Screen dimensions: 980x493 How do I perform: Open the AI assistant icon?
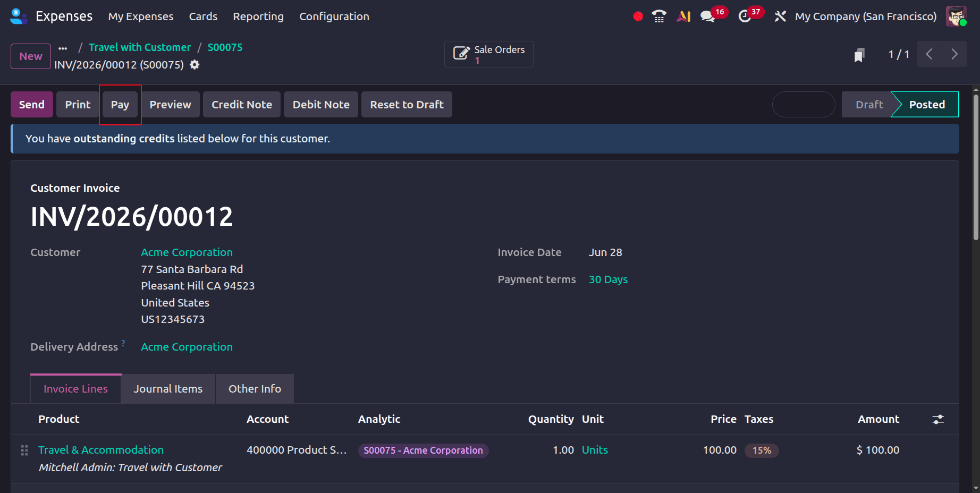click(x=683, y=16)
